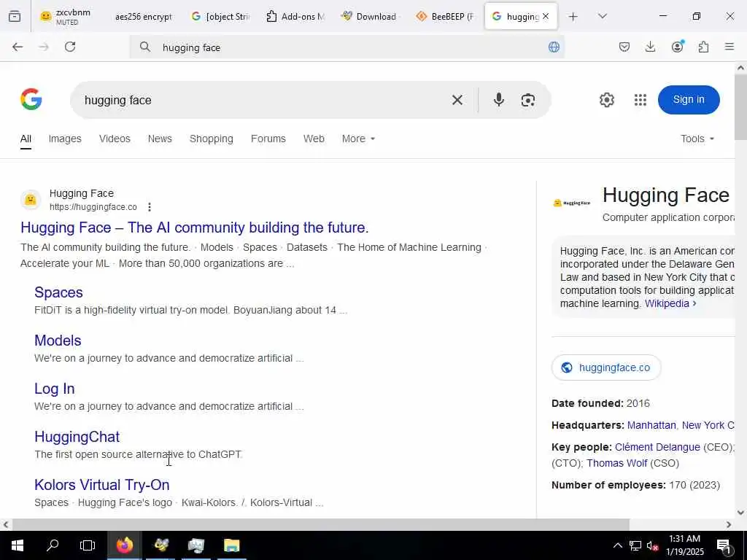Click the Google search text field

click(x=262, y=100)
